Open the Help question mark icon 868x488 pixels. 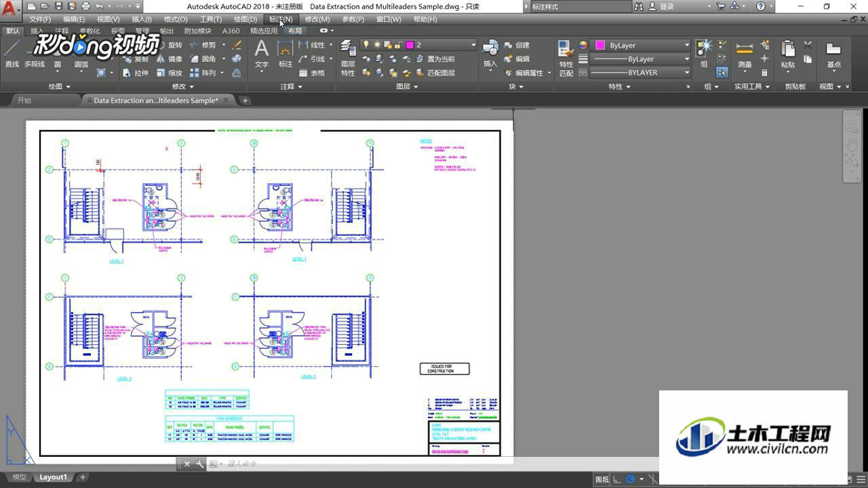click(x=761, y=6)
